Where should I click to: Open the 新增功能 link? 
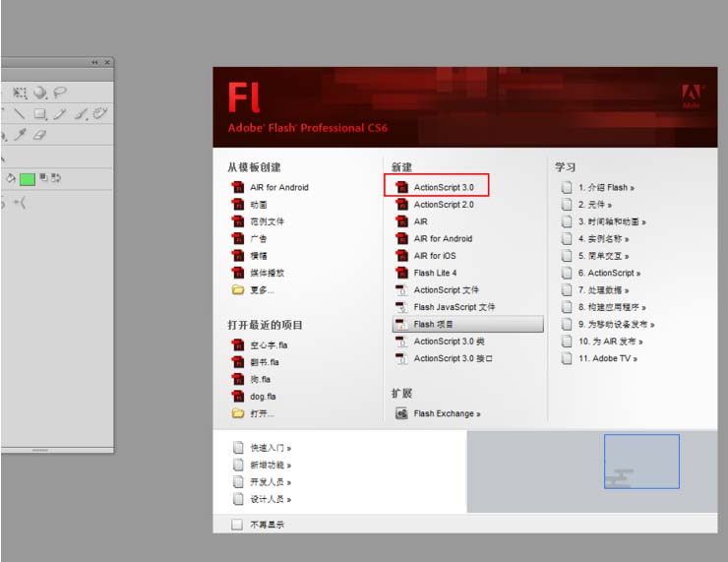tap(263, 465)
